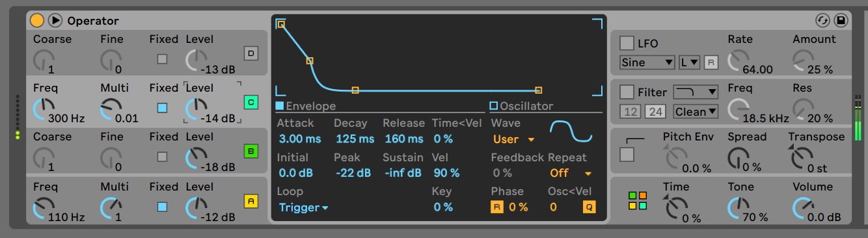Enable the LFO checkbox
This screenshot has width=868, height=238.
[x=627, y=44]
